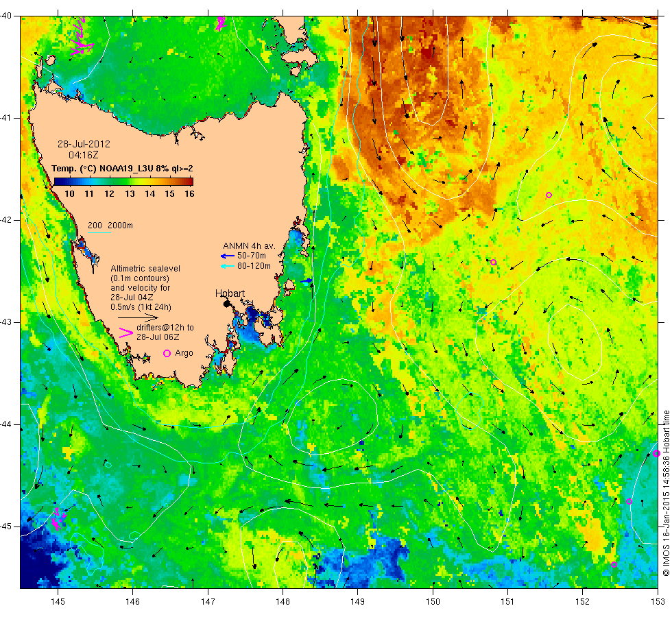672x617 pixels.
Task: Click the 0.5m/s velocity reference arrow
Action: pos(138,317)
